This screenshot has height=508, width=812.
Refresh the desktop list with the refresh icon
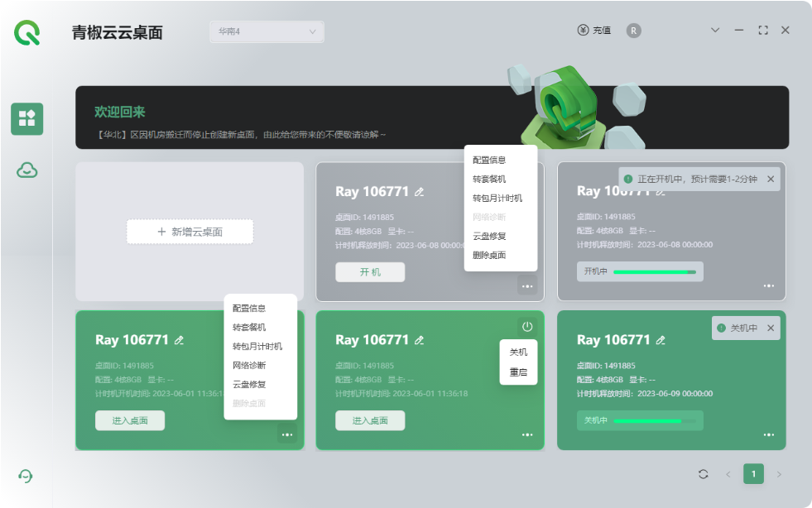703,473
